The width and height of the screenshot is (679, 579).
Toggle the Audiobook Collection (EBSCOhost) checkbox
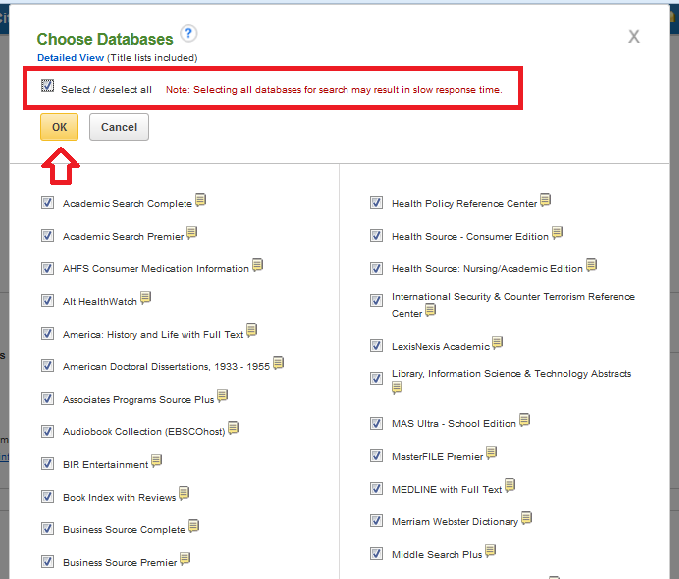pyautogui.click(x=47, y=431)
